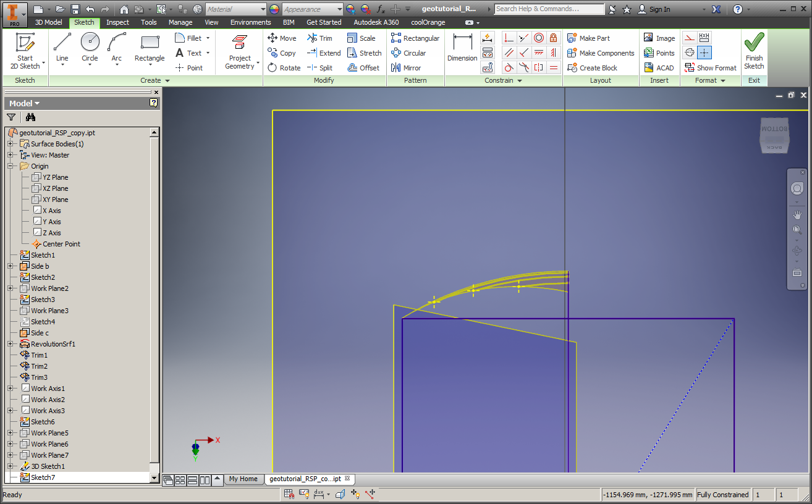This screenshot has height=504, width=812.
Task: Apply the Perpendicular constraint icon
Action: pos(523,53)
